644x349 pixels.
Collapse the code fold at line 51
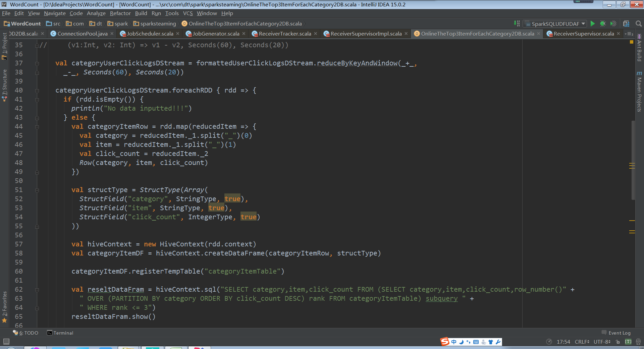pos(37,190)
